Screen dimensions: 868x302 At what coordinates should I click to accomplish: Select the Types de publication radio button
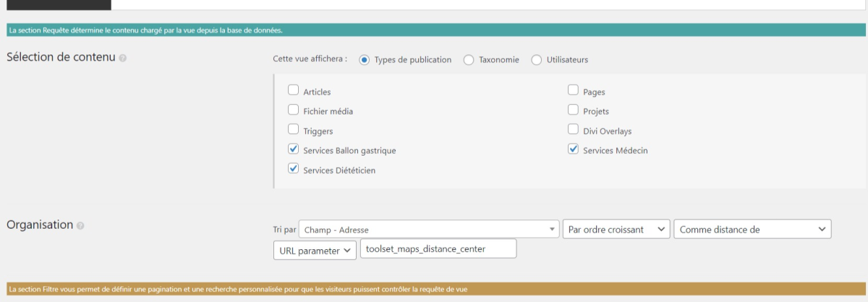coord(365,60)
